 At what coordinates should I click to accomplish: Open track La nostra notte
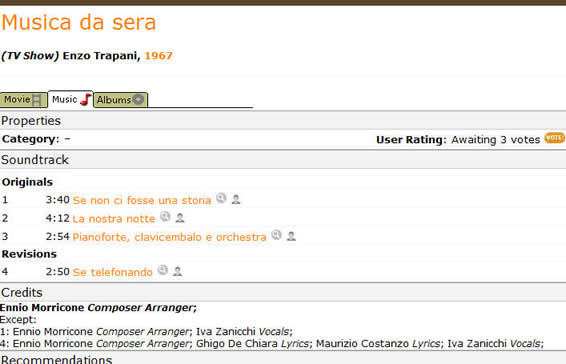pos(114,219)
